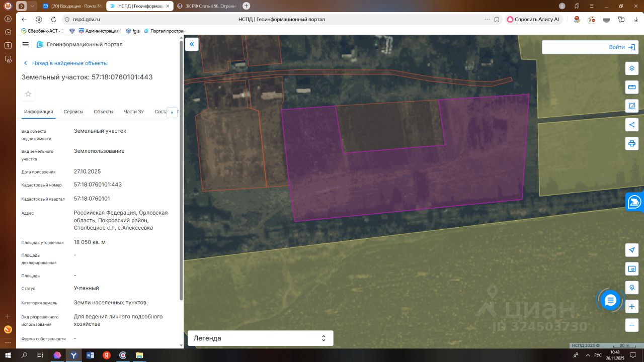Select the status value Учтенный
Screen dimensions: 644x362
(x=87, y=288)
